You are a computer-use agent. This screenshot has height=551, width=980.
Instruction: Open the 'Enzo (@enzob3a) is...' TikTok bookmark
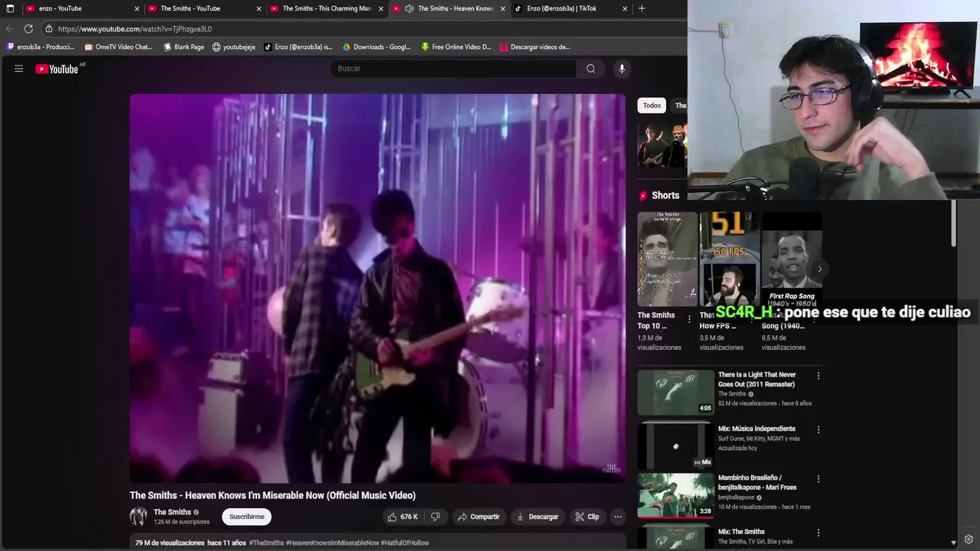pyautogui.click(x=299, y=47)
